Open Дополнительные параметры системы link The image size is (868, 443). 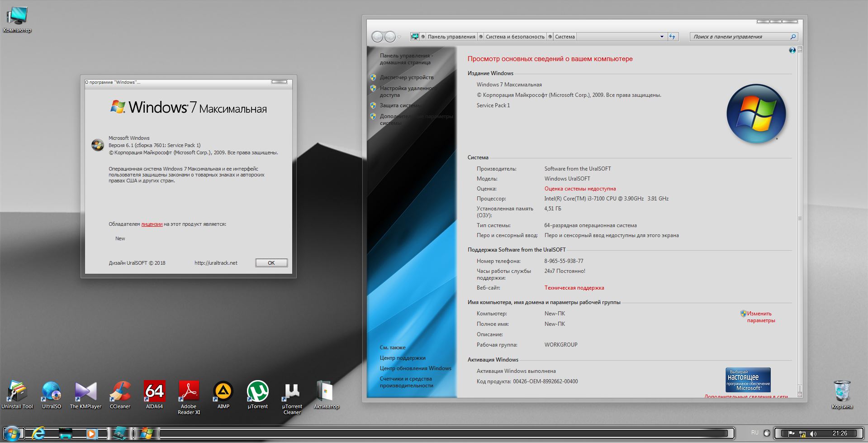point(416,119)
